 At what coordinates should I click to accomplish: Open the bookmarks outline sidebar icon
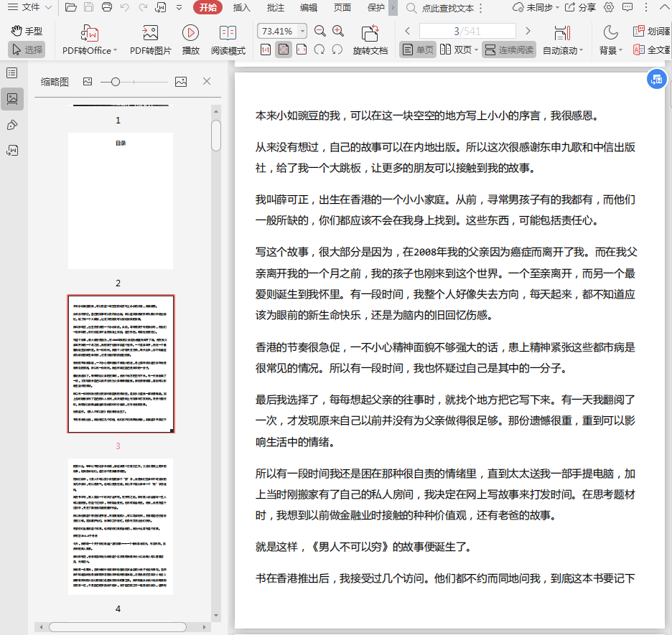point(12,72)
